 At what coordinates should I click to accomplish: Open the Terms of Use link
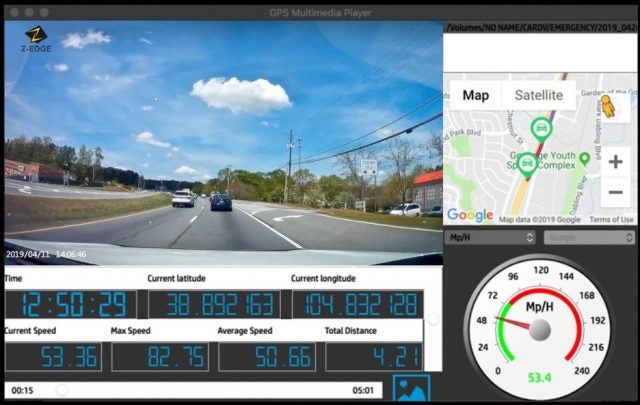(x=611, y=220)
